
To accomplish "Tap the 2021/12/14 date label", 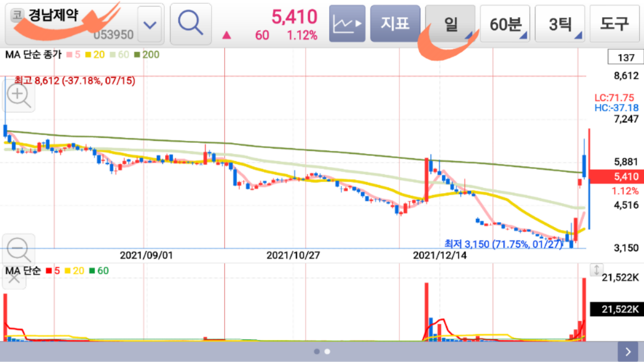I will coord(440,255).
